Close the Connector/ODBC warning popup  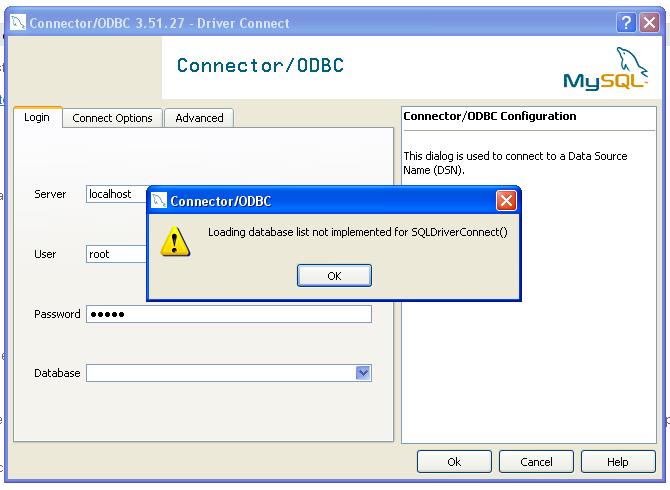tap(506, 200)
